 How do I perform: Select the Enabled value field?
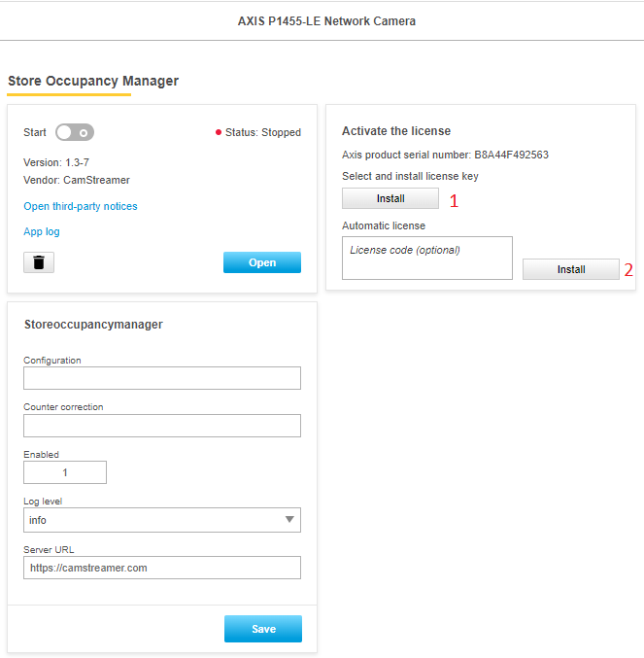click(x=65, y=472)
